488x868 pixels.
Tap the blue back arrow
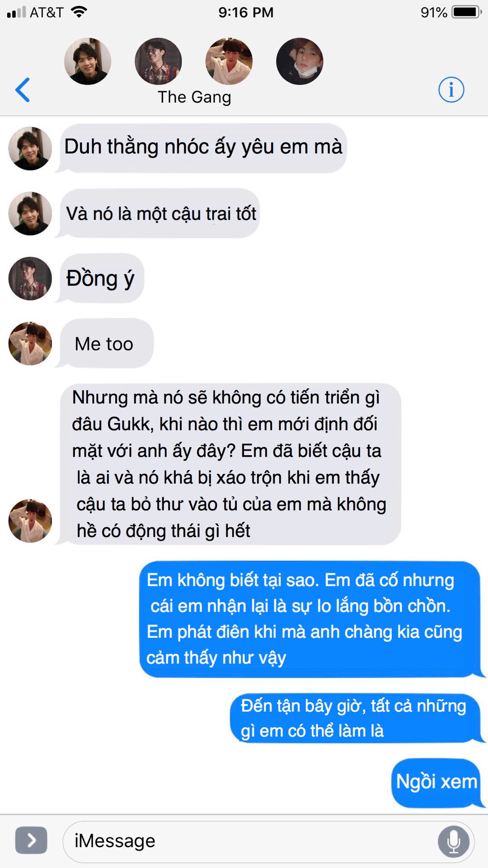pos(23,90)
